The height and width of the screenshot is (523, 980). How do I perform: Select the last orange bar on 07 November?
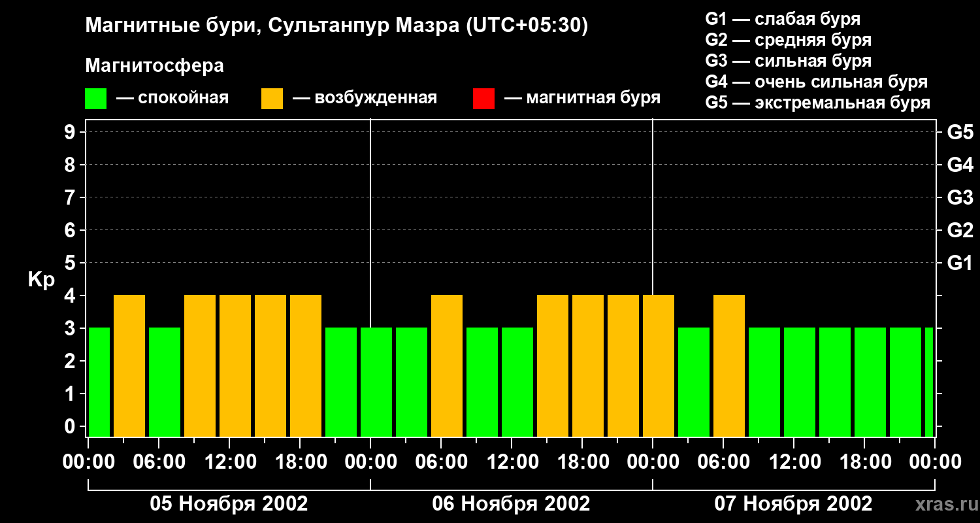729,365
